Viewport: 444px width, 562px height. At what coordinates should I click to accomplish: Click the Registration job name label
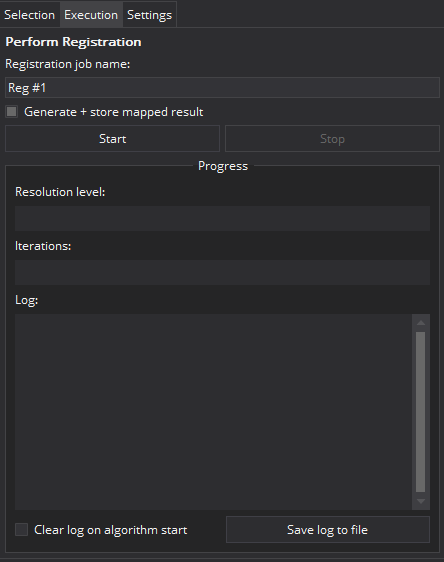click(68, 64)
